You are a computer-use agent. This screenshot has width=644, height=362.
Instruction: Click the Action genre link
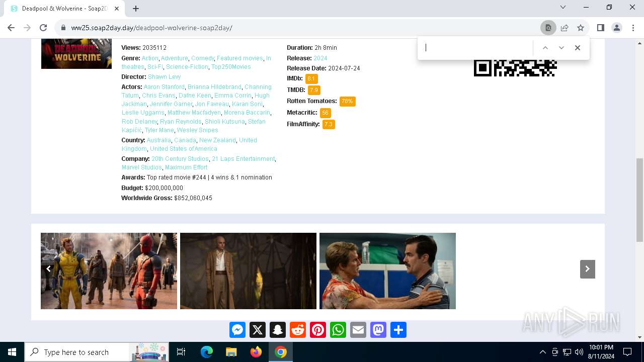(x=150, y=58)
